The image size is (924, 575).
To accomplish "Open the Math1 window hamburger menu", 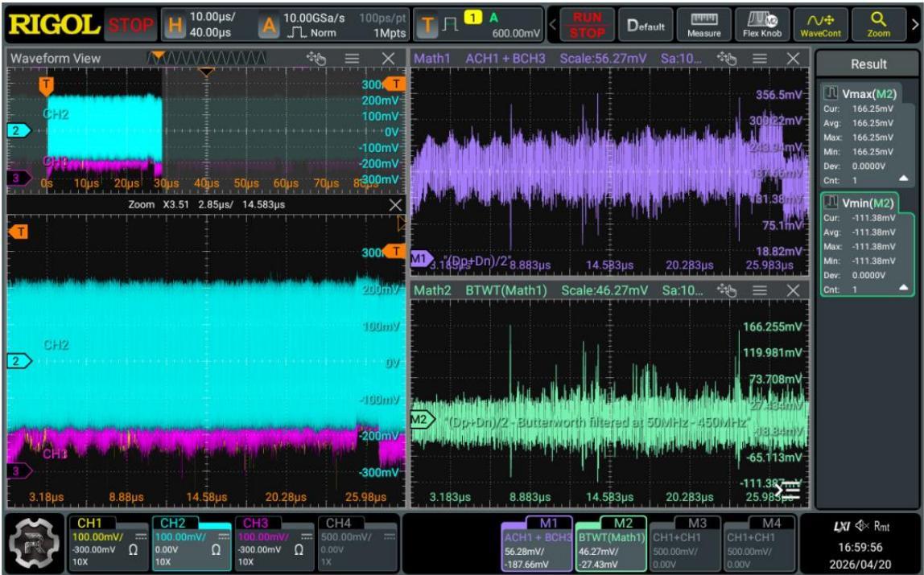I will point(760,58).
